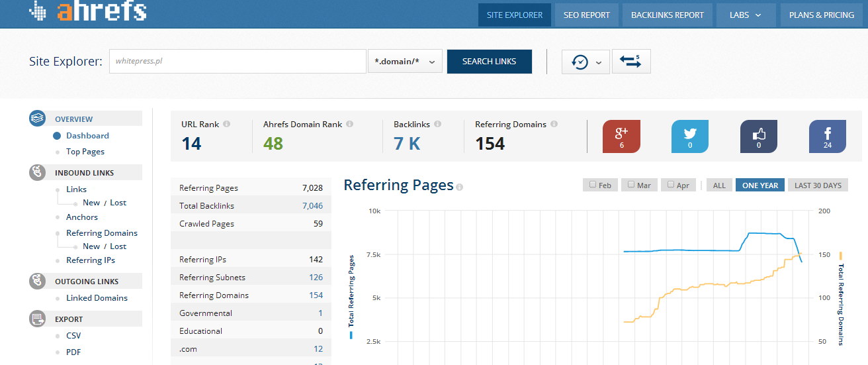Click the thumbs-up likes icon
Viewport: 868px width, 365px height.
(x=758, y=136)
